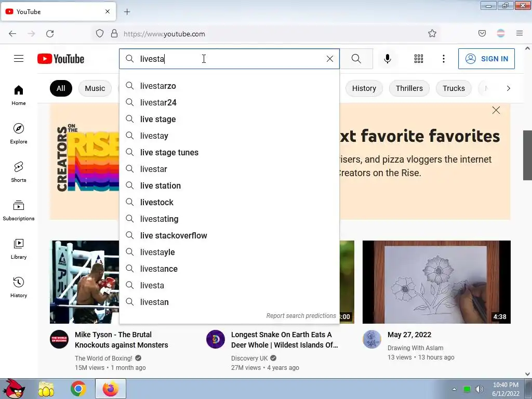Image resolution: width=532 pixels, height=399 pixels.
Task: Choose suggestion 'livestan'
Action: [229, 302]
